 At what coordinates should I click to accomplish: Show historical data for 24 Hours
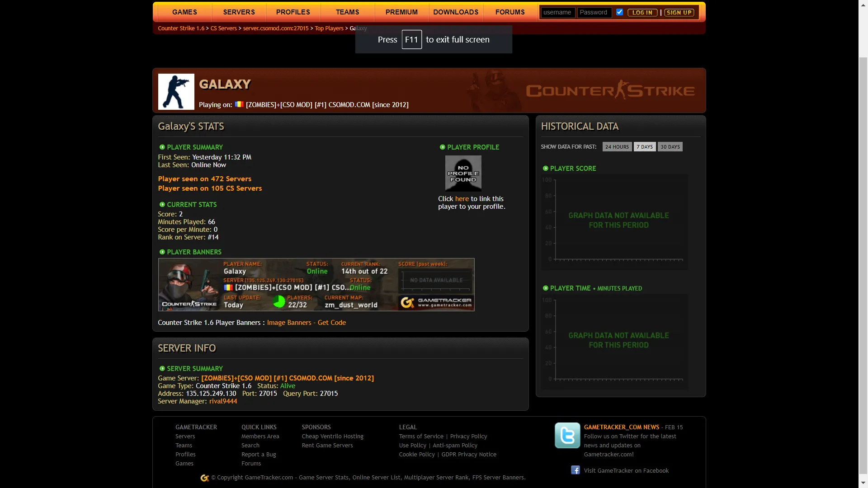[x=617, y=147]
